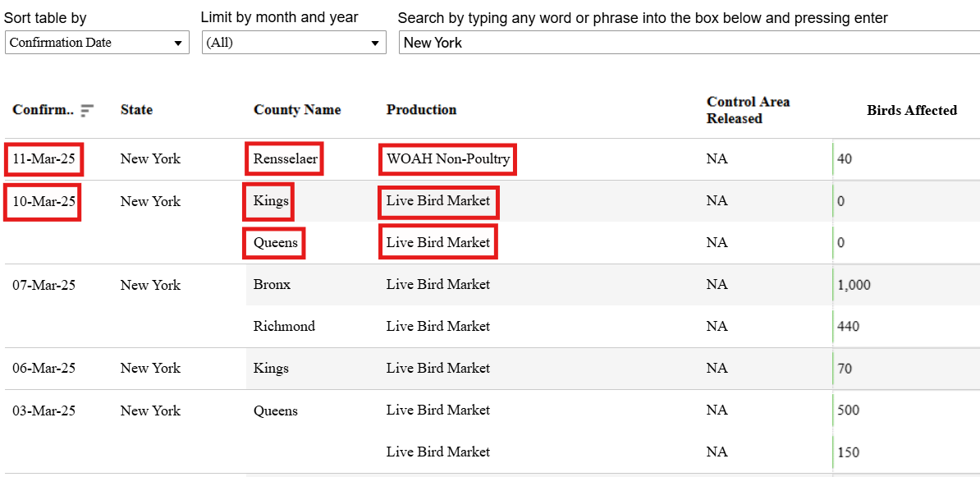The image size is (980, 477).
Task: Open the Sort table by dropdown
Action: tap(97, 44)
